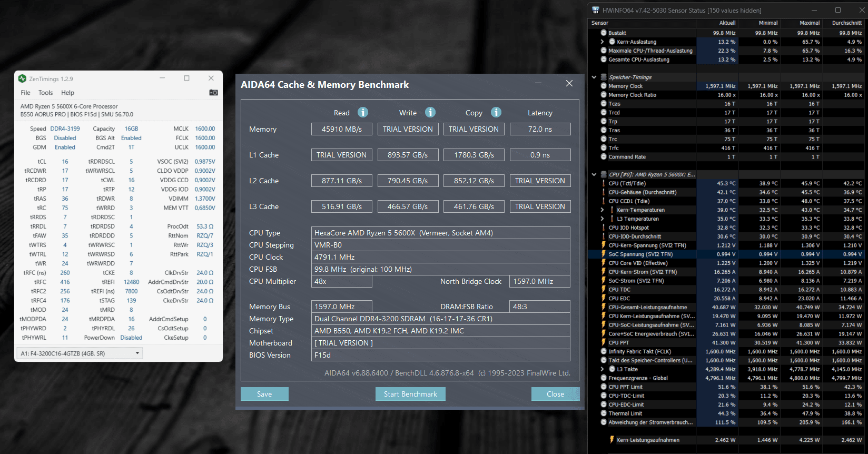Click the DRAM:FSB Ratio 48:3 field
This screenshot has width=868, height=454.
pyautogui.click(x=540, y=307)
